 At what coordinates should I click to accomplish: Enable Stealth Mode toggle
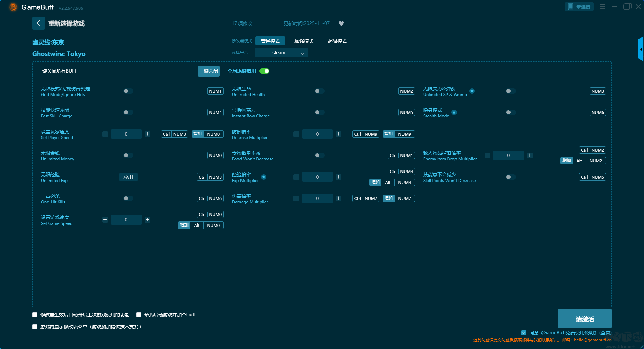tap(511, 112)
